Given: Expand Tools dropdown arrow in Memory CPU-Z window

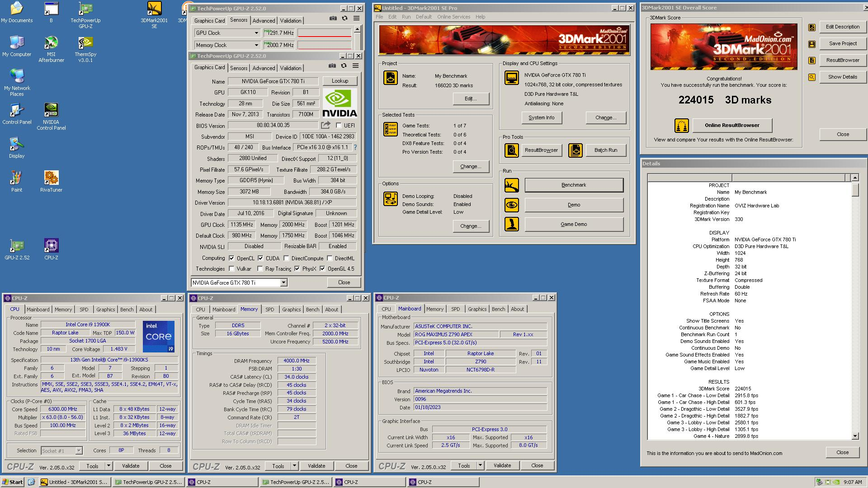Looking at the screenshot, I should 294,465.
